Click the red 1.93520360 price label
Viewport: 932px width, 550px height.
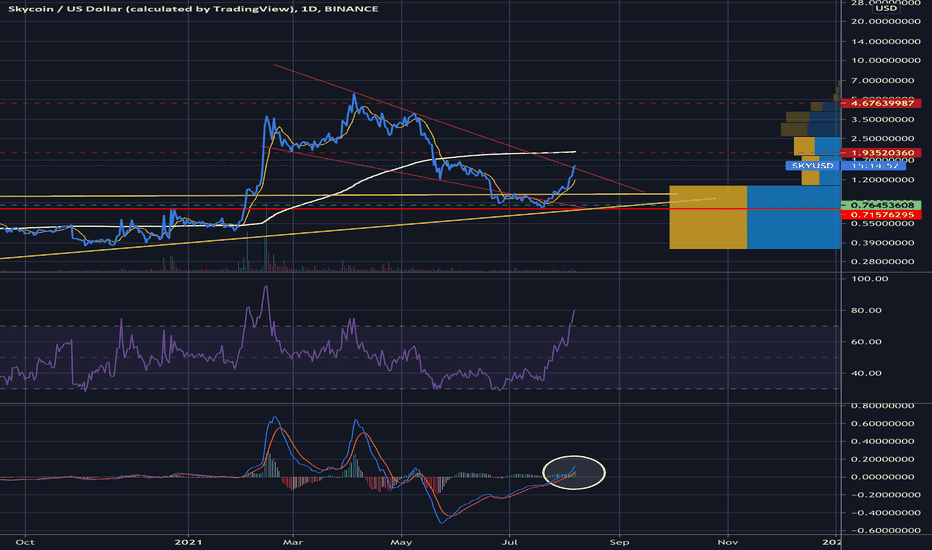(x=881, y=153)
